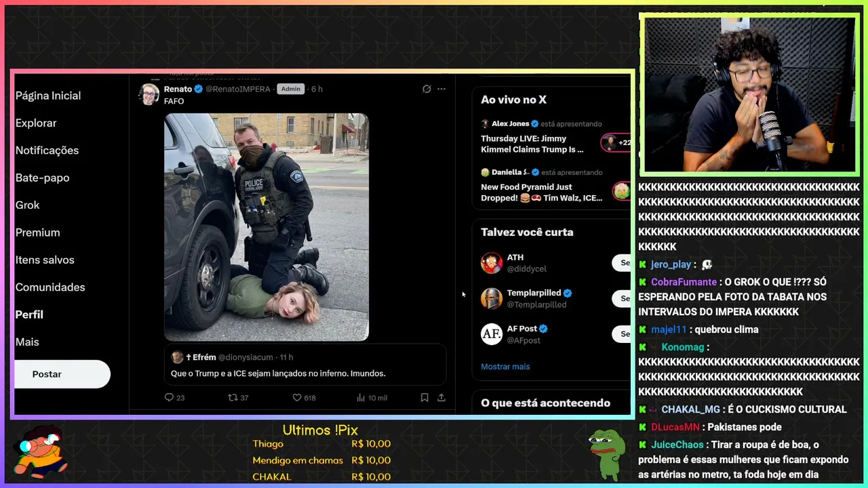Viewport: 868px width, 488px height.
Task: Follow the ATH account
Action: (622, 263)
